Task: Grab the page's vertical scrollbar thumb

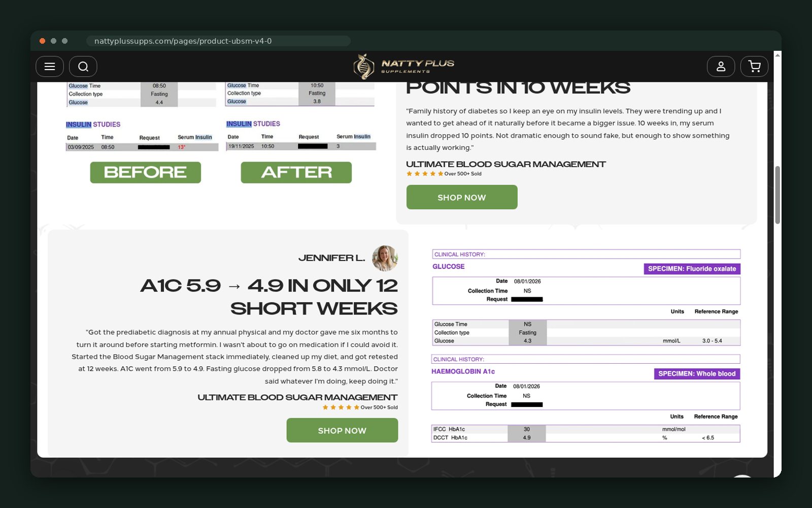Action: coord(777,195)
